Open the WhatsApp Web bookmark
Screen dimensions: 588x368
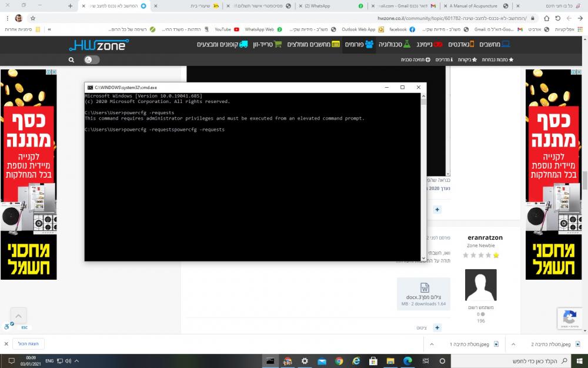point(263,29)
